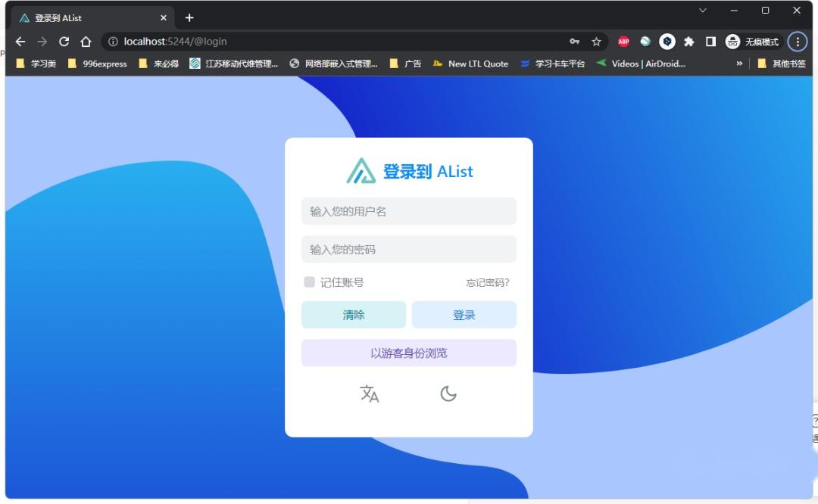Open the New LTL Quote bookmark
Viewport: 818px width, 504px height.
click(x=470, y=64)
